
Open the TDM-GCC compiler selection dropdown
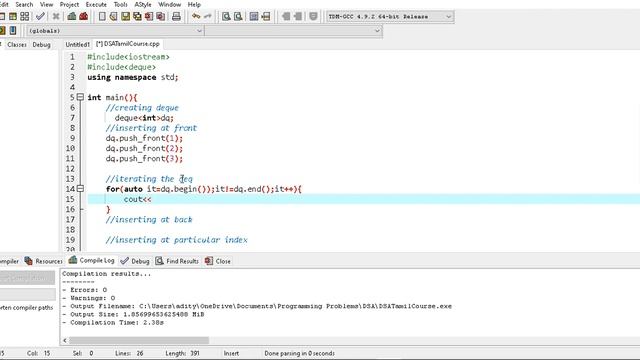click(390, 17)
